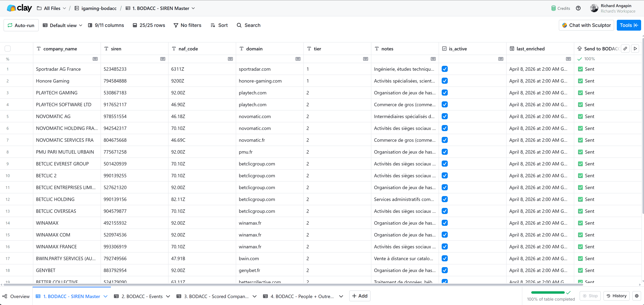The width and height of the screenshot is (644, 305).
Task: Open the help question mark icon
Action: [x=578, y=8]
